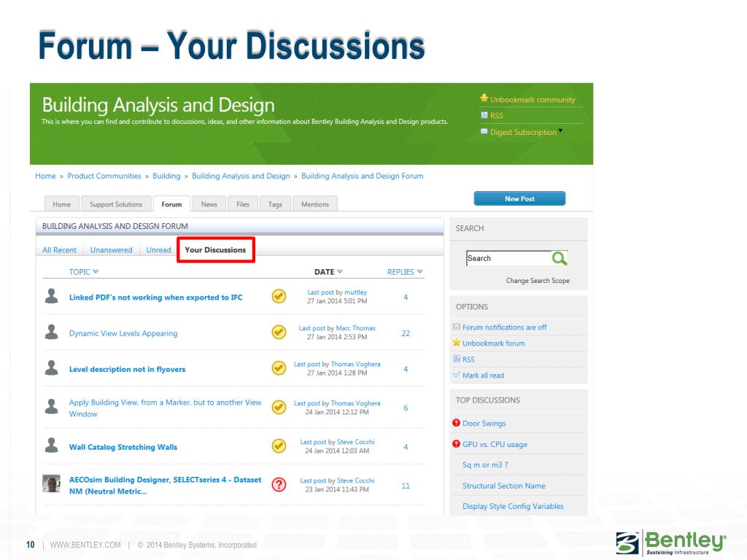
Task: Open Sq m or m3 ? discussion
Action: coord(485,464)
